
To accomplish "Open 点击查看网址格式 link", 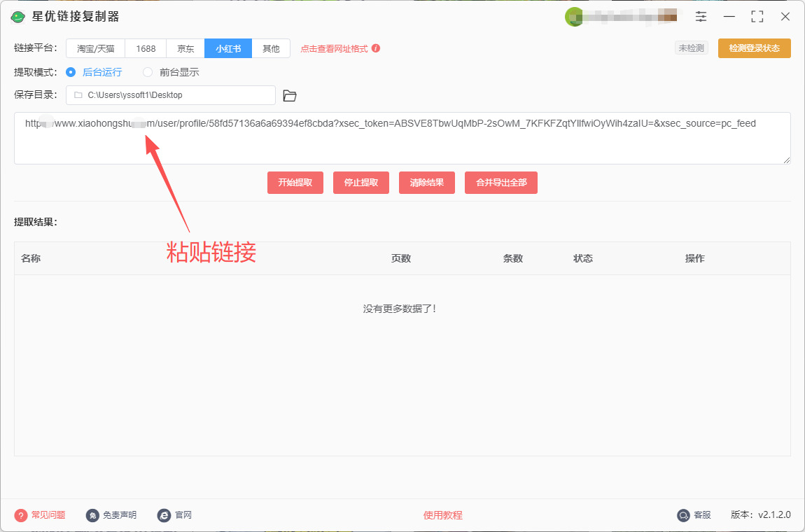I will pyautogui.click(x=334, y=49).
